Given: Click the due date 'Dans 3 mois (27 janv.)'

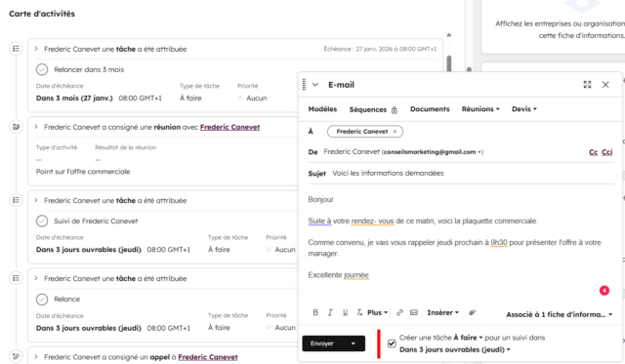Looking at the screenshot, I should click(x=74, y=98).
